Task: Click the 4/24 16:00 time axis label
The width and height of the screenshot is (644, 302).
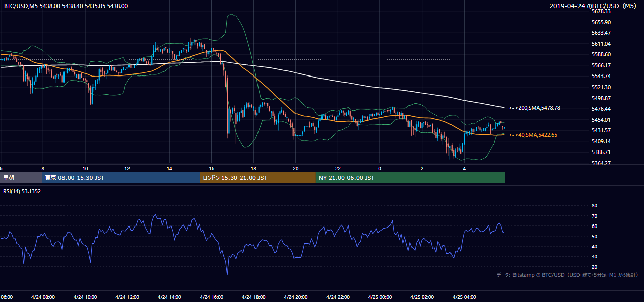Action: click(212, 297)
